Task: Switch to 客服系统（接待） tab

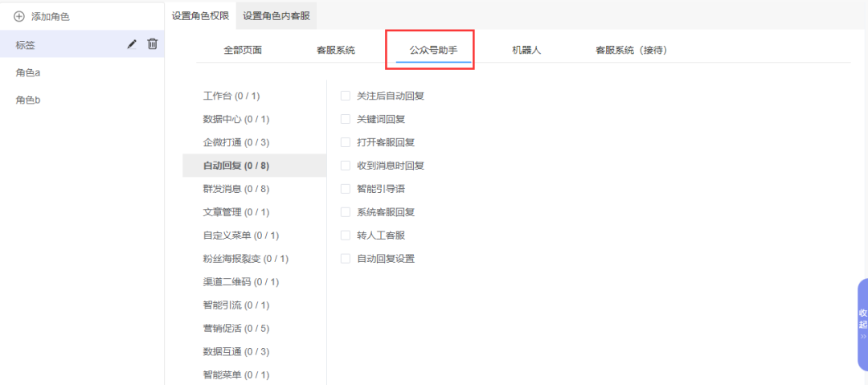Action: 632,51
